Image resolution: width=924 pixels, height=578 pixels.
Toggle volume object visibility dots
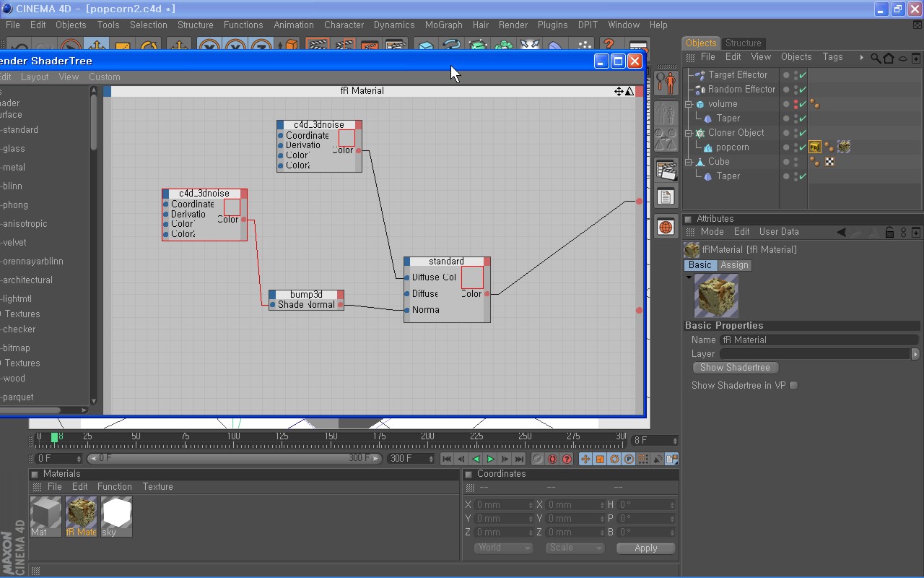coord(796,104)
